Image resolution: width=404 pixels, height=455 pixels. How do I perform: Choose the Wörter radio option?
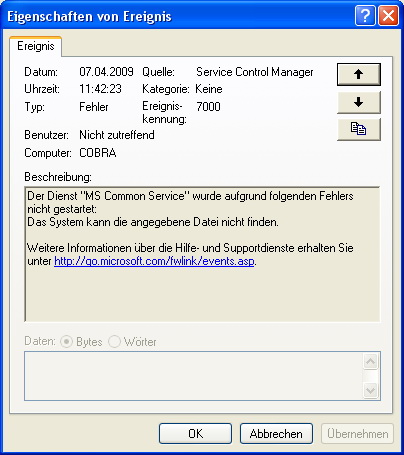(x=114, y=342)
